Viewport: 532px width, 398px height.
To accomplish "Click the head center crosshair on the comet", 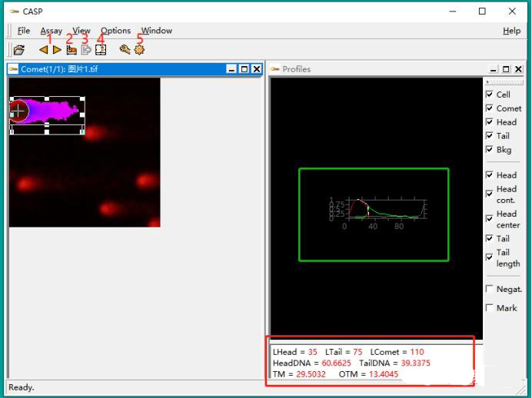I will coord(18,111).
